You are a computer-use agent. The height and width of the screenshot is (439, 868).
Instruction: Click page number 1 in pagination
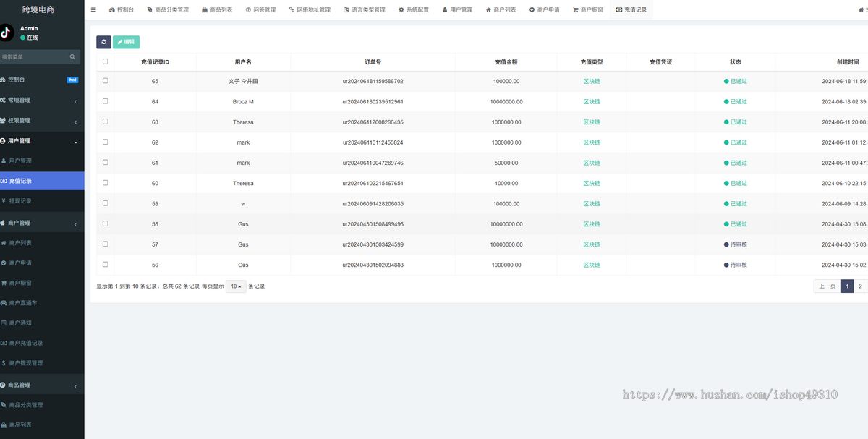tap(847, 286)
